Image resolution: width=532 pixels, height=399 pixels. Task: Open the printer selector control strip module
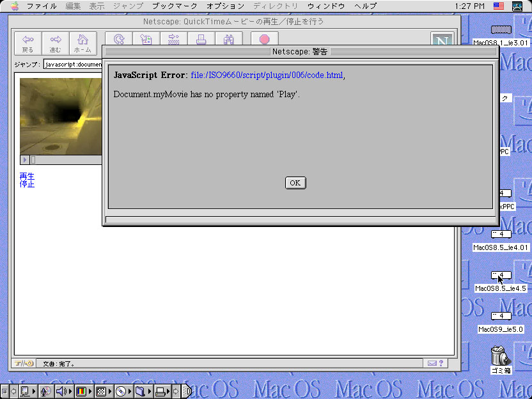[x=163, y=391]
